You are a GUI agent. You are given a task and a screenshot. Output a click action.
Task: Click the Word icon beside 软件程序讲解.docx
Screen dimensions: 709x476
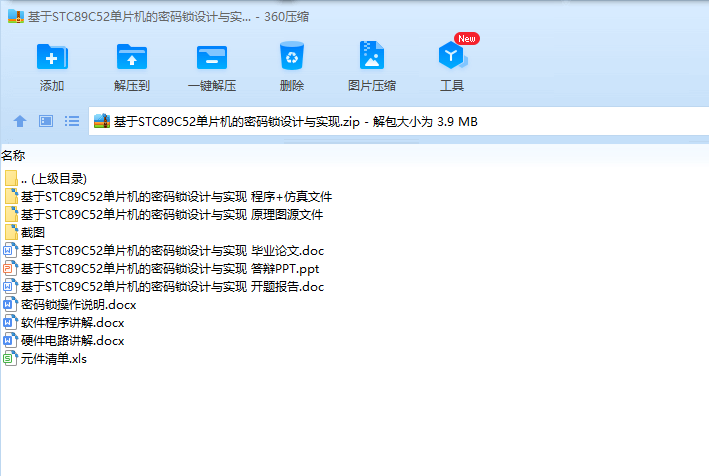[10, 323]
